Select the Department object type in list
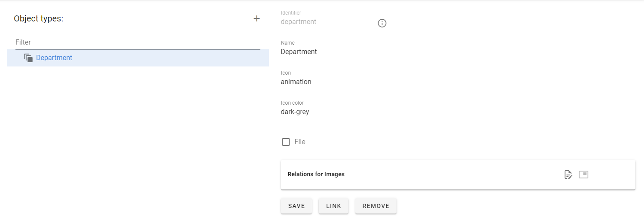Screen dimensions: 644x217 click(54, 58)
